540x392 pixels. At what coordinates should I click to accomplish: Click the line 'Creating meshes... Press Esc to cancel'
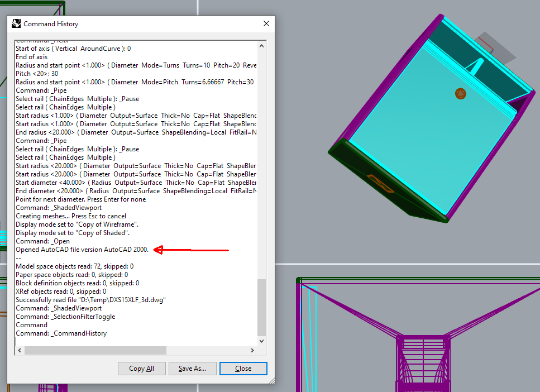tap(71, 216)
